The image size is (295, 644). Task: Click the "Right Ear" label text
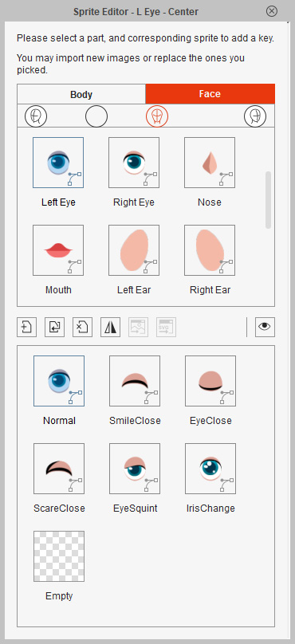[210, 290]
